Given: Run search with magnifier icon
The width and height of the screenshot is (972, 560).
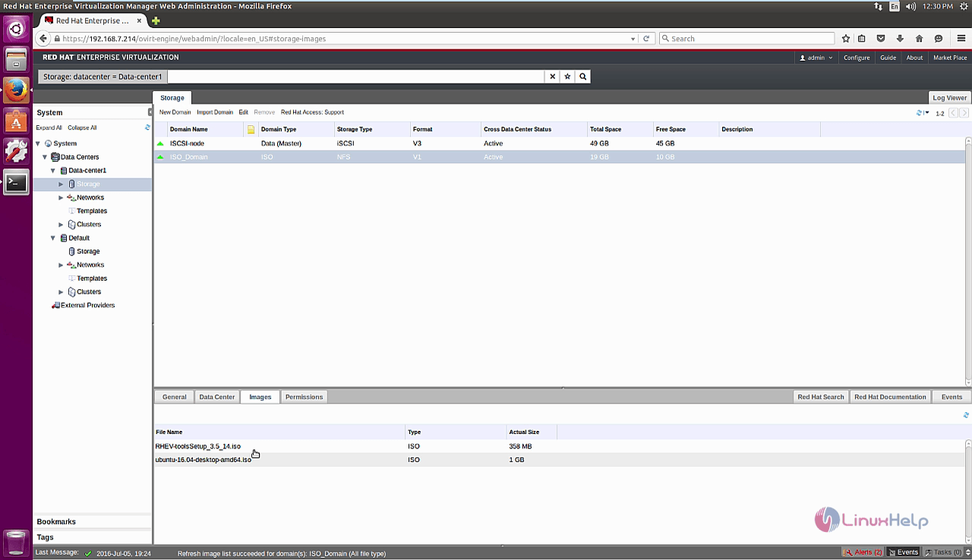Looking at the screenshot, I should click(x=583, y=77).
